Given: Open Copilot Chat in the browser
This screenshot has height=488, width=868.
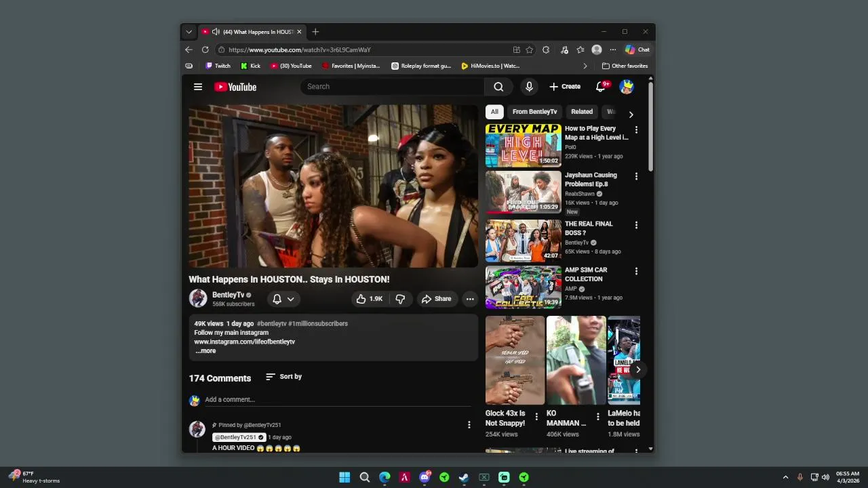Looking at the screenshot, I should (637, 49).
